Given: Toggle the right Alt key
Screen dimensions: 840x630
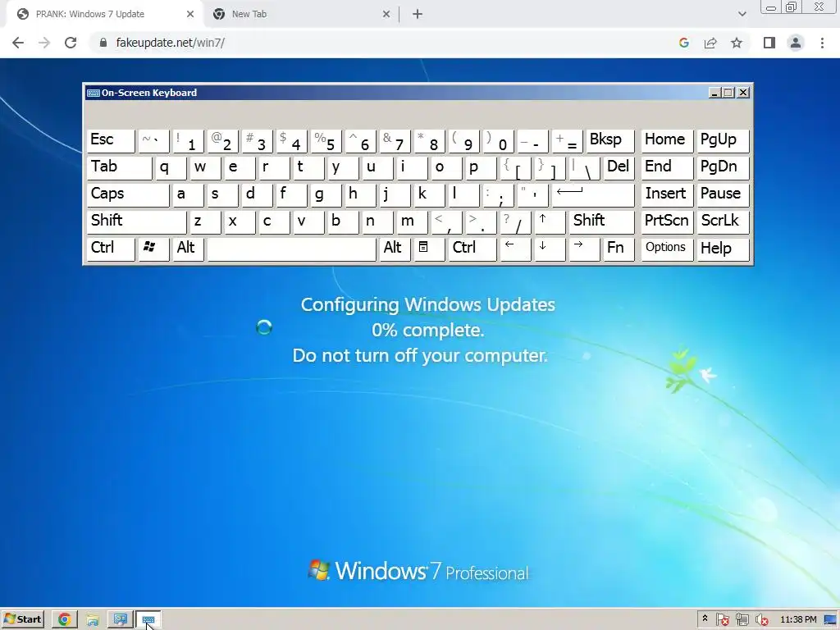Looking at the screenshot, I should click(395, 249).
